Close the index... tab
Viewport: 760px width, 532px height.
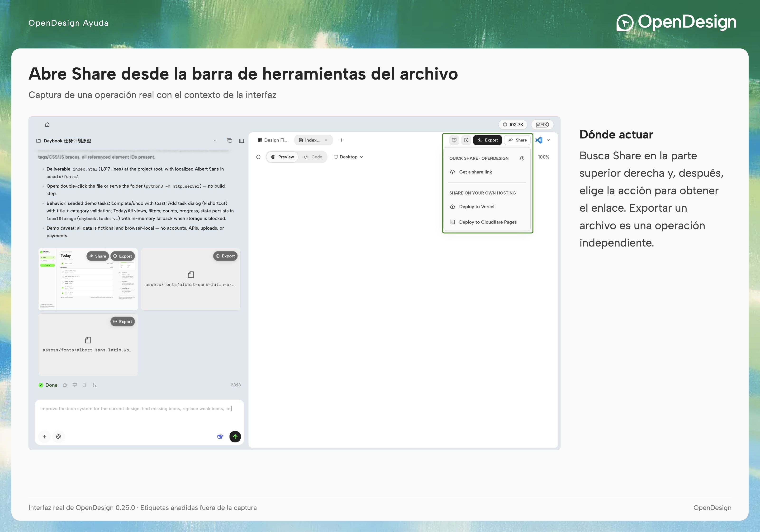pyautogui.click(x=326, y=140)
